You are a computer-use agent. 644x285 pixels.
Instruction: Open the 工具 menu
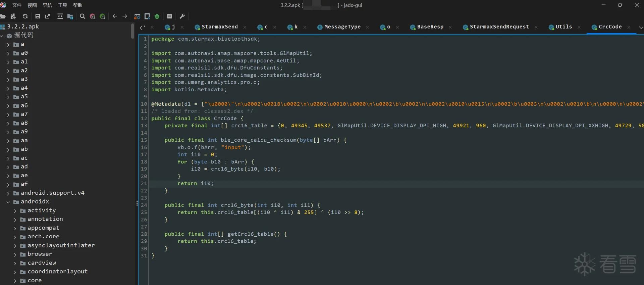point(62,5)
